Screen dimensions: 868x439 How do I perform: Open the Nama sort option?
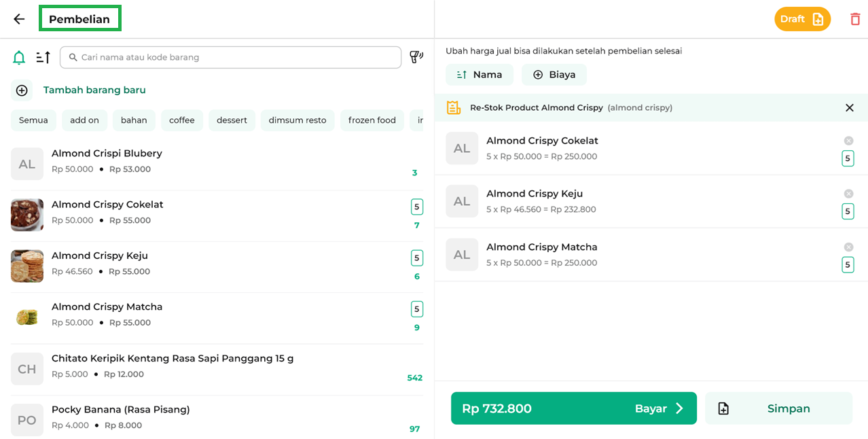pyautogui.click(x=480, y=75)
